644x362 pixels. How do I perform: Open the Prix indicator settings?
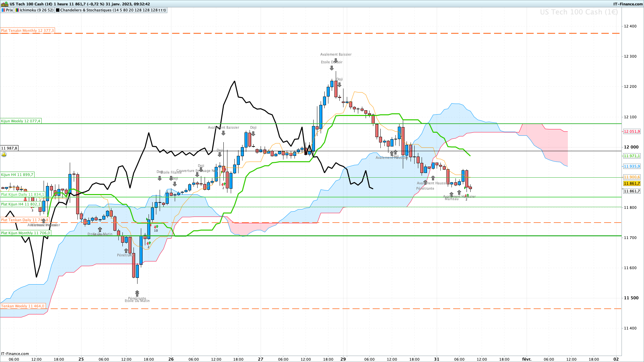click(7, 10)
